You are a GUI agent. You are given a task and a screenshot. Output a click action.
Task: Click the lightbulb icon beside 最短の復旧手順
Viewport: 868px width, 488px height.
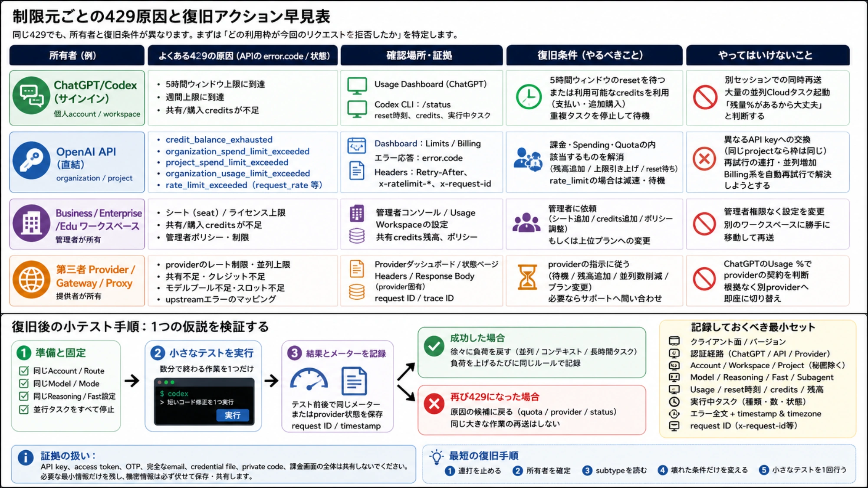[x=436, y=457]
